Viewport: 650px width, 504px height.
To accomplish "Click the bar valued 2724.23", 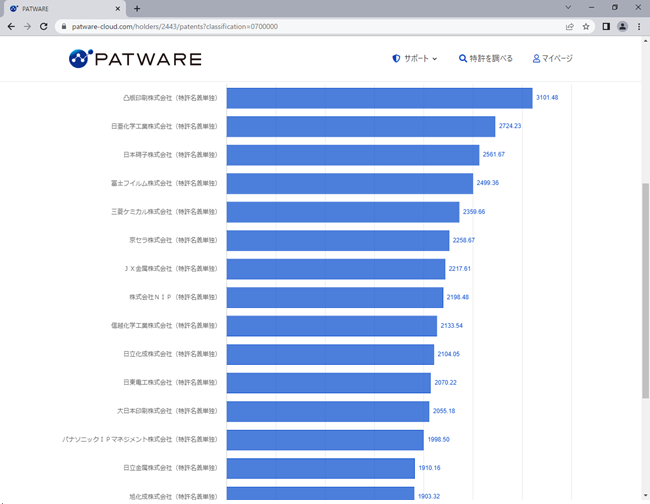I will (361, 126).
